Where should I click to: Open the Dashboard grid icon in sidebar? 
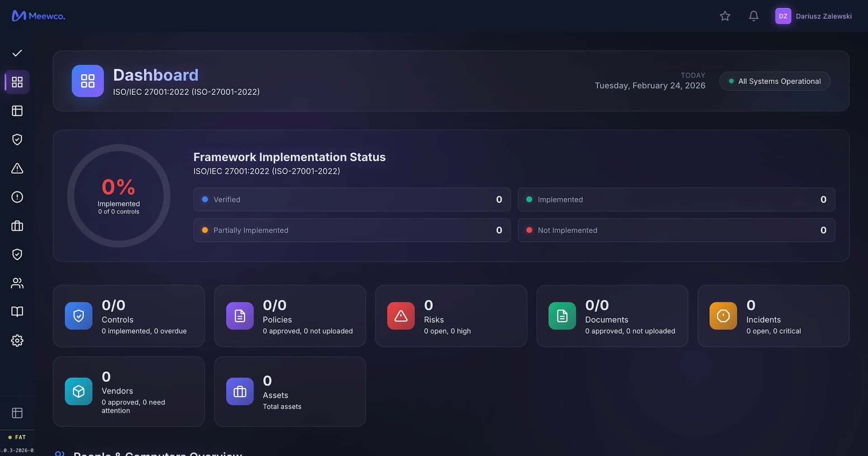coord(17,82)
